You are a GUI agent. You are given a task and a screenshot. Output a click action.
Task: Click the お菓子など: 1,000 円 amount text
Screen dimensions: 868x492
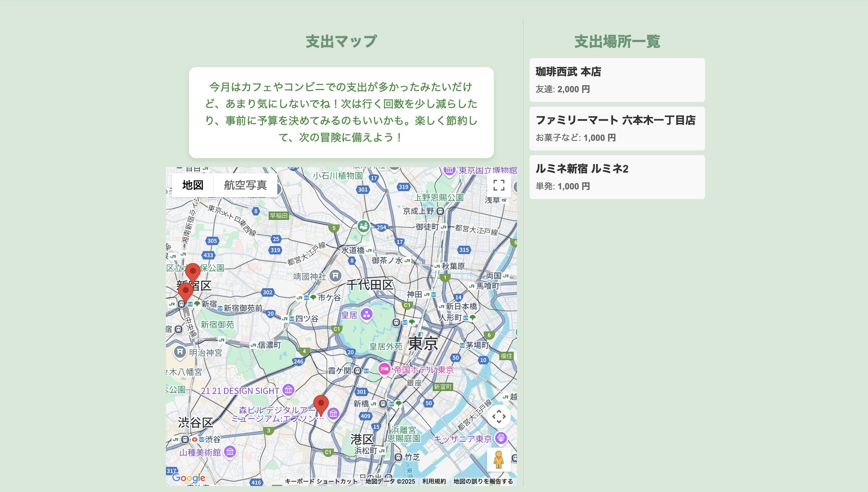pyautogui.click(x=575, y=138)
